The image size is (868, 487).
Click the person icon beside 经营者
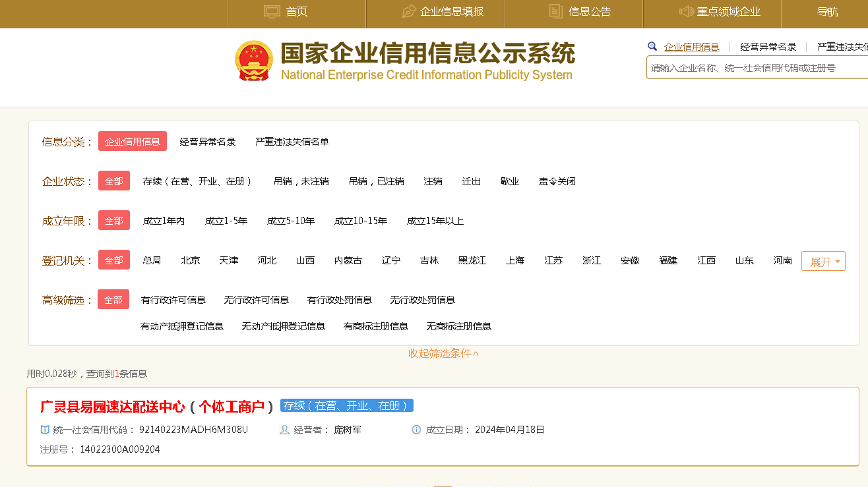(x=285, y=430)
